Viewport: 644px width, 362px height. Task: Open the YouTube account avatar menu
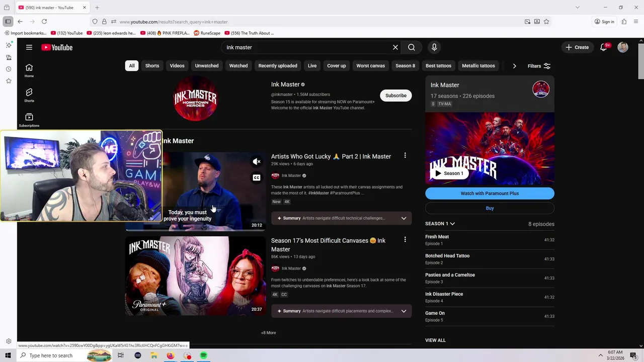coord(623,47)
